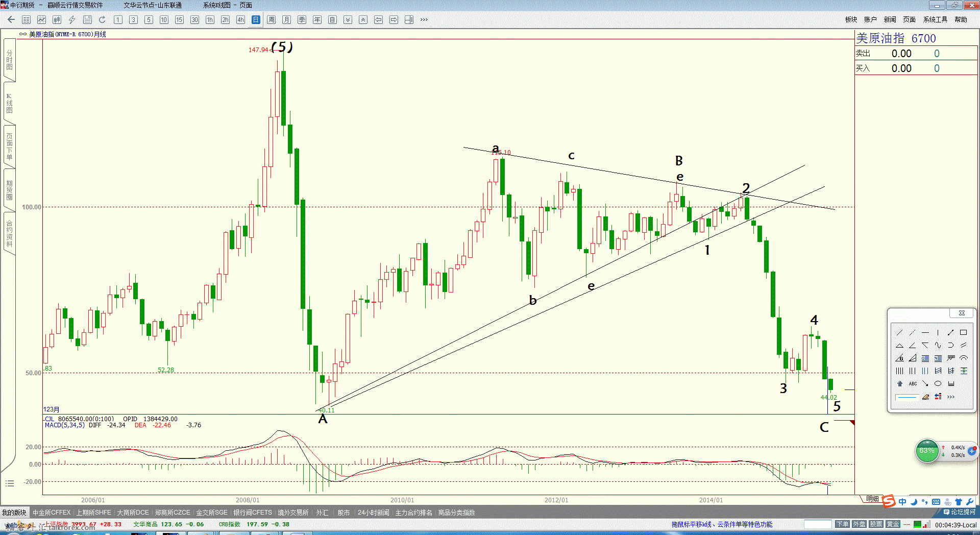Select the trend line drawing tool

point(899,332)
